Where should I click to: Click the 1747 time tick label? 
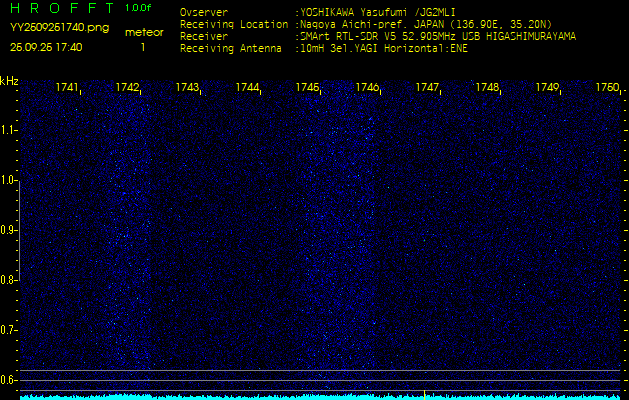pos(427,87)
